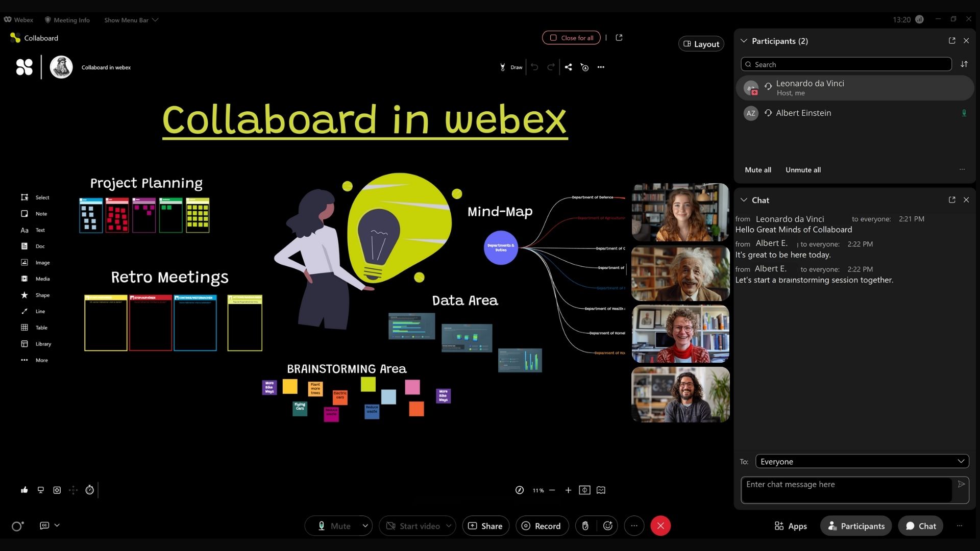This screenshot has height=551, width=980.
Task: Open the Show Menu Bar dropdown
Action: (130, 20)
